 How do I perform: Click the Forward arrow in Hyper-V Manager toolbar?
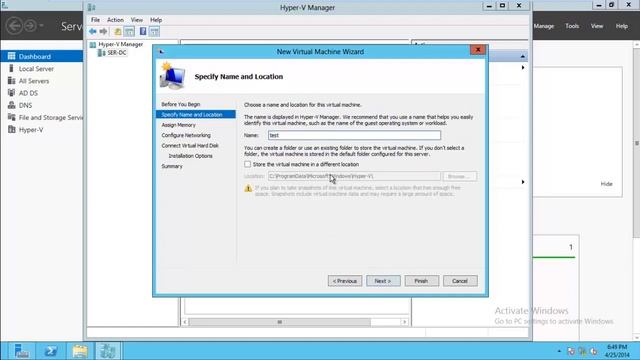pyautogui.click(x=103, y=31)
